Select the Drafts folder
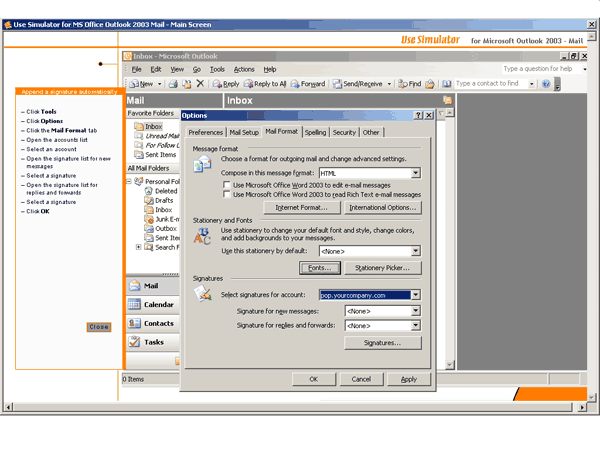600x450 pixels. tap(159, 201)
